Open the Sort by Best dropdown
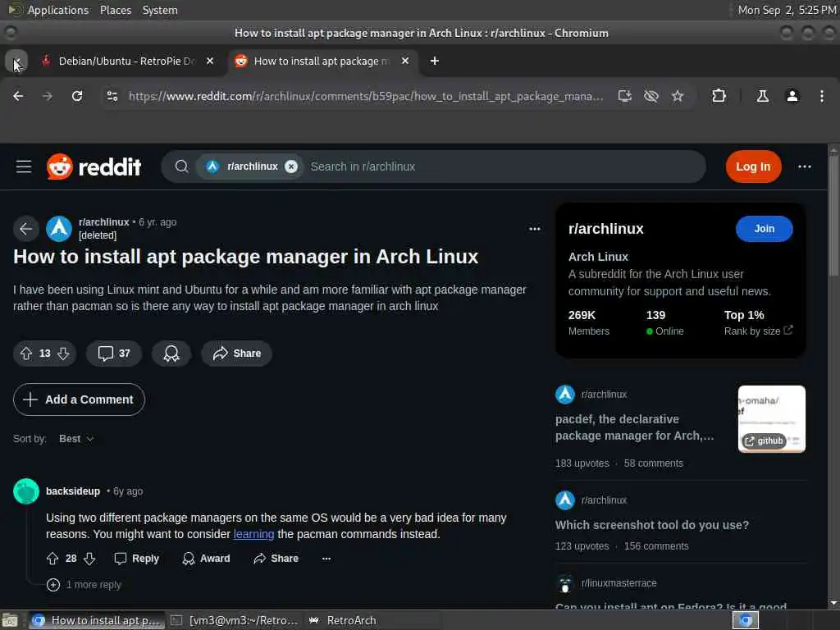Screen dimensions: 840x630 (x=76, y=439)
